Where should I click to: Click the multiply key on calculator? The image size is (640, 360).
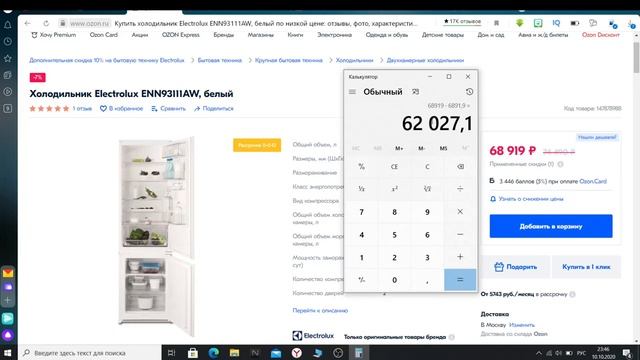coord(460,212)
